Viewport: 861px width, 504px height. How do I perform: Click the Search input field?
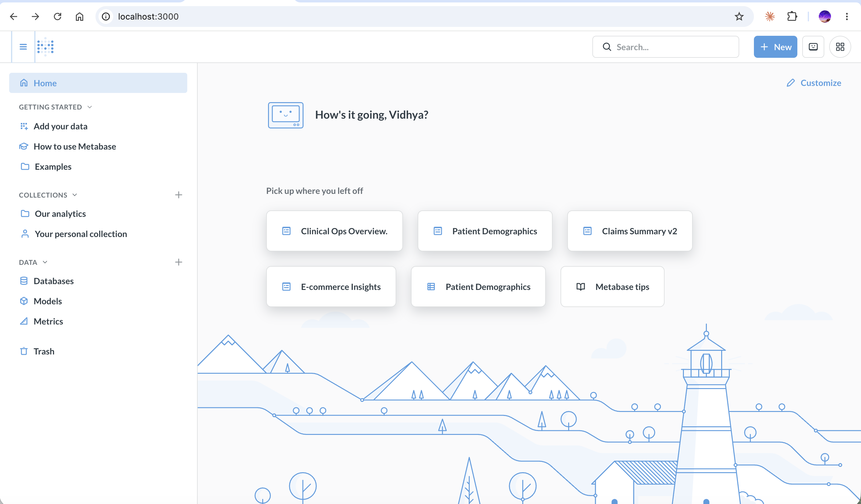[665, 47]
